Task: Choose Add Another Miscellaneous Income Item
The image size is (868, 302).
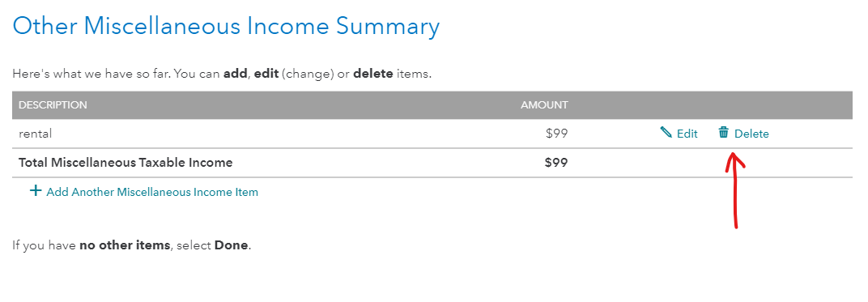Action: pos(152,192)
